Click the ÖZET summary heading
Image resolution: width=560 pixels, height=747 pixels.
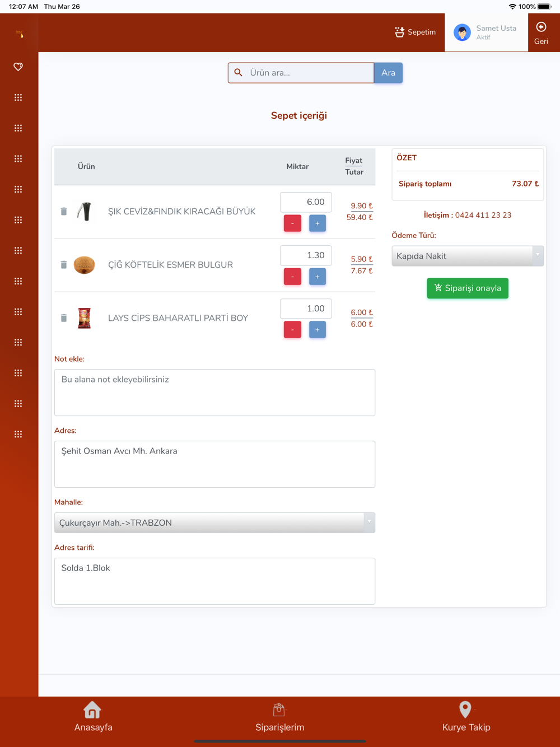click(407, 157)
